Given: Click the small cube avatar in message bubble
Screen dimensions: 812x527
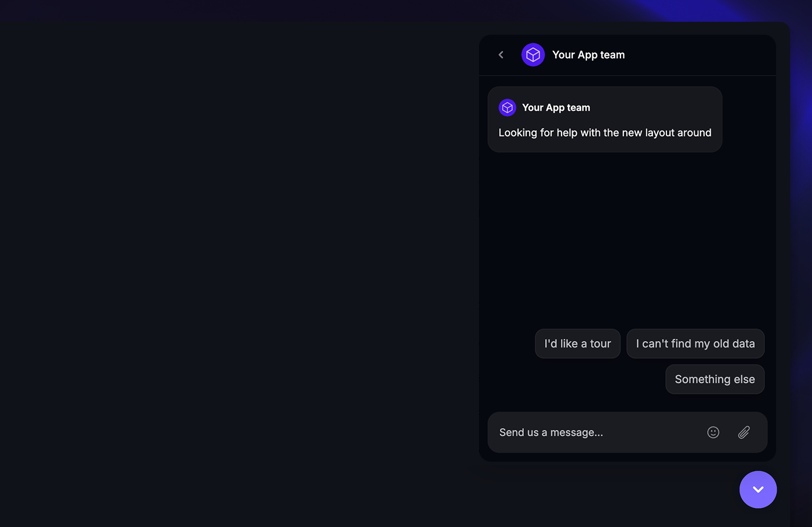Looking at the screenshot, I should (x=507, y=108).
